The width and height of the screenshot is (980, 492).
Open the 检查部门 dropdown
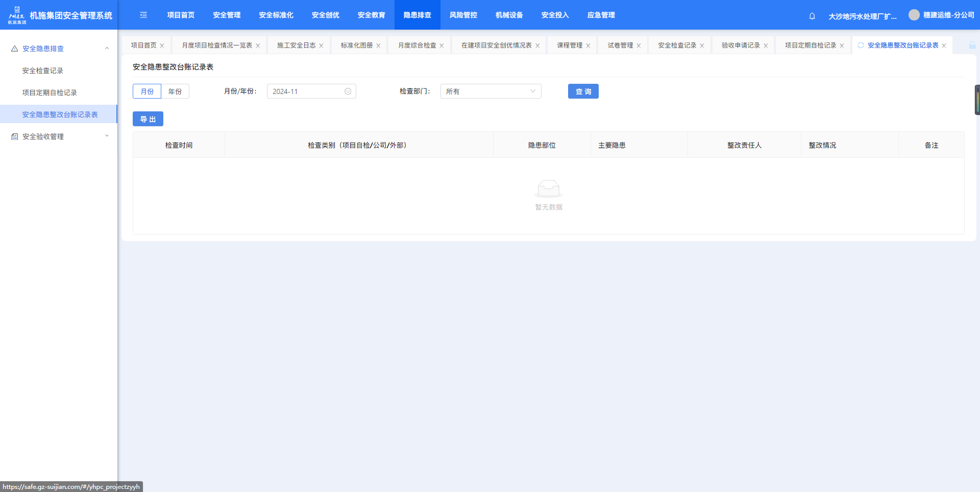point(490,91)
